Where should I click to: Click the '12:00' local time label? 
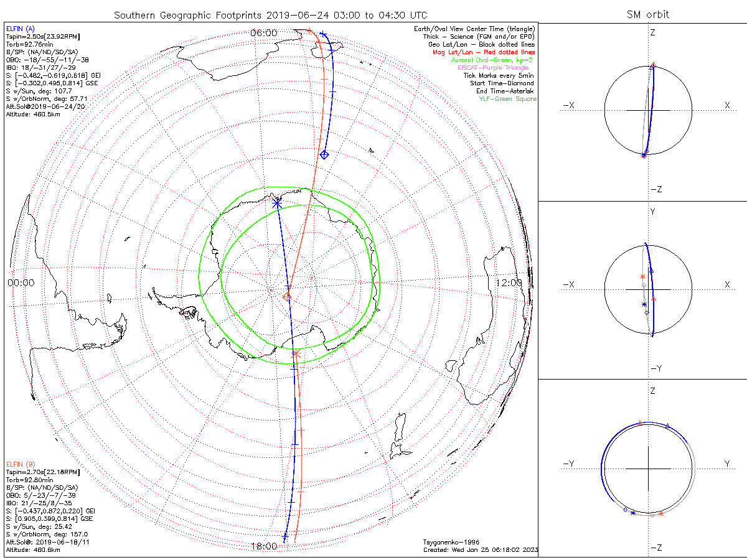click(509, 282)
